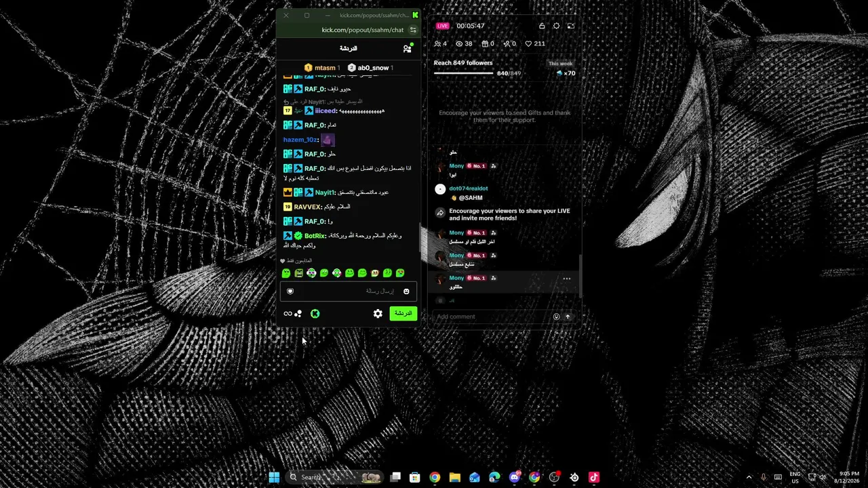Screen dimensions: 868x488
Task: Click the Kick popout address bar URL
Action: pyautogui.click(x=363, y=30)
